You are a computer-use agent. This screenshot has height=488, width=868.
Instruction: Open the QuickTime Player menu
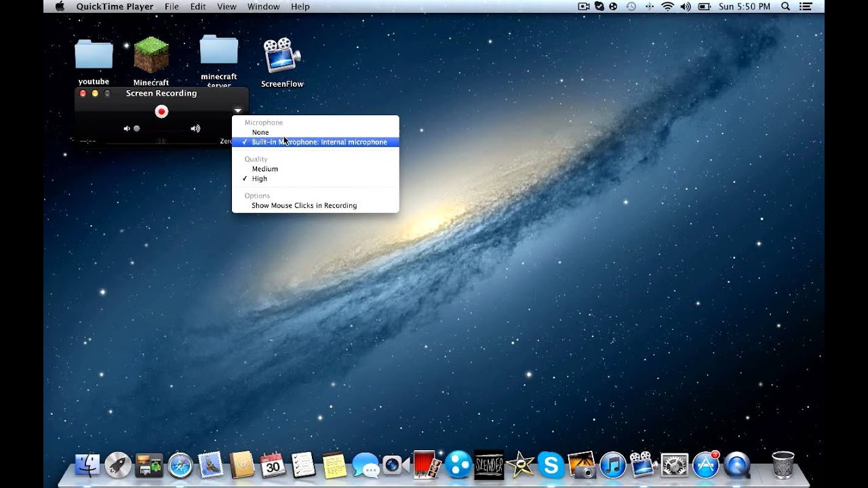[x=115, y=7]
